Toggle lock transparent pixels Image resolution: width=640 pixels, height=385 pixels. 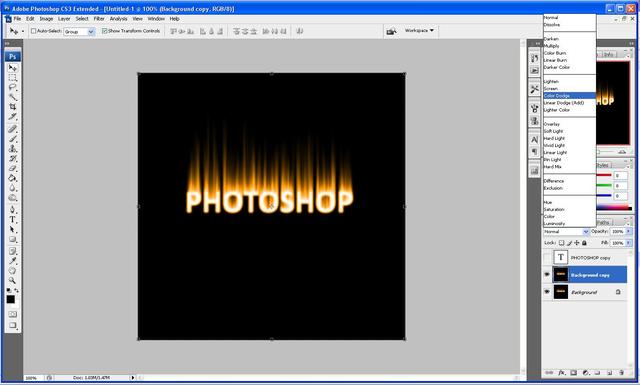pyautogui.click(x=562, y=243)
